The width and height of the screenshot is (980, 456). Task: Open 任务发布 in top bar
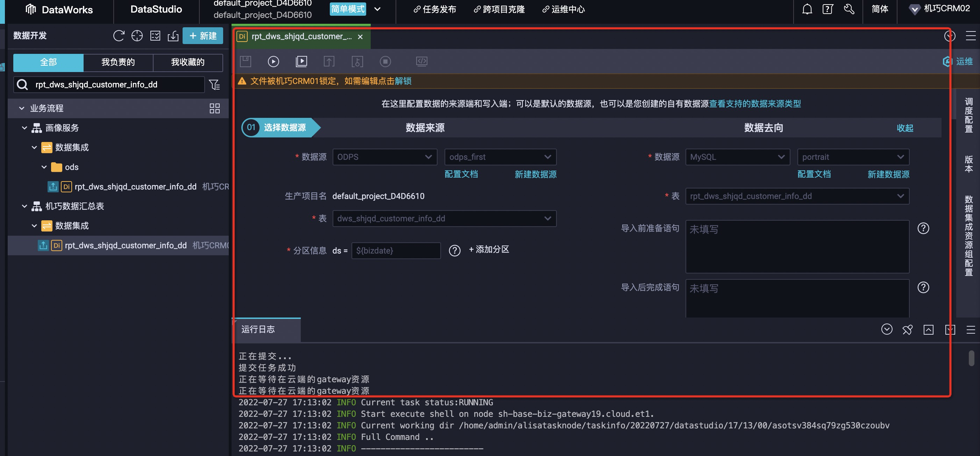(x=435, y=9)
